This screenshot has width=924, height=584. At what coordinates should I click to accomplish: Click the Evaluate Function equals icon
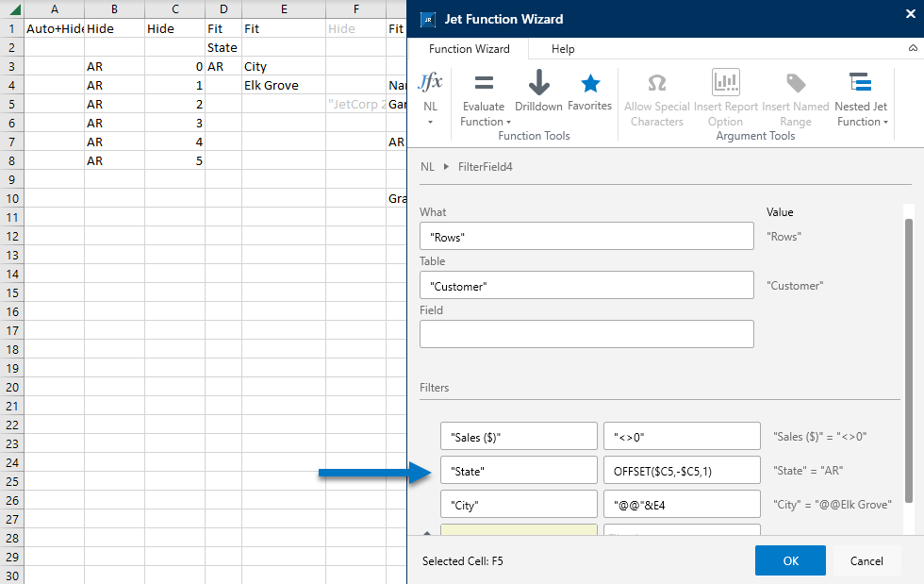click(x=484, y=83)
